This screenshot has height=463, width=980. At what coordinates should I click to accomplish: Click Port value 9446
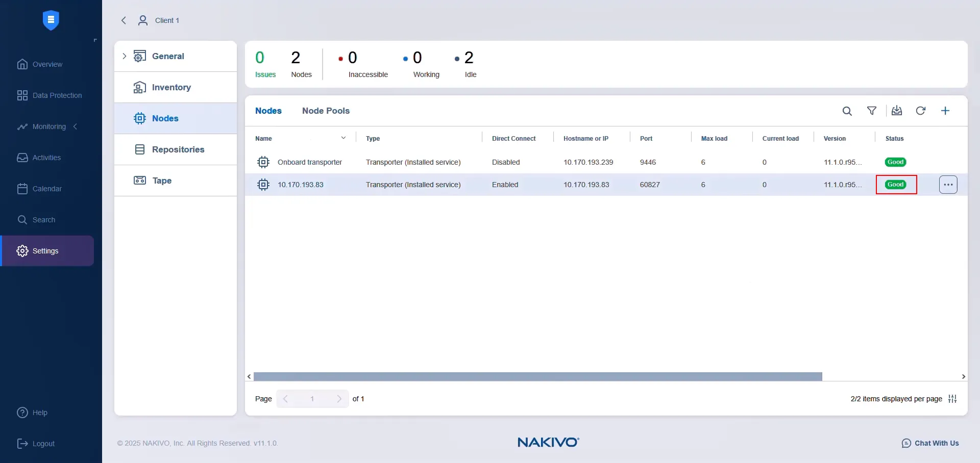point(648,162)
